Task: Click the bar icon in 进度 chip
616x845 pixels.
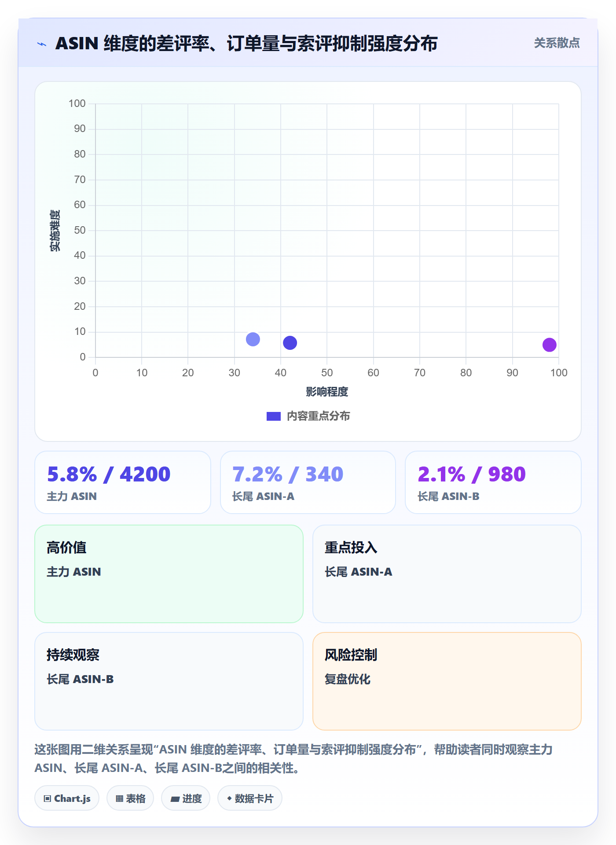Action: (175, 799)
